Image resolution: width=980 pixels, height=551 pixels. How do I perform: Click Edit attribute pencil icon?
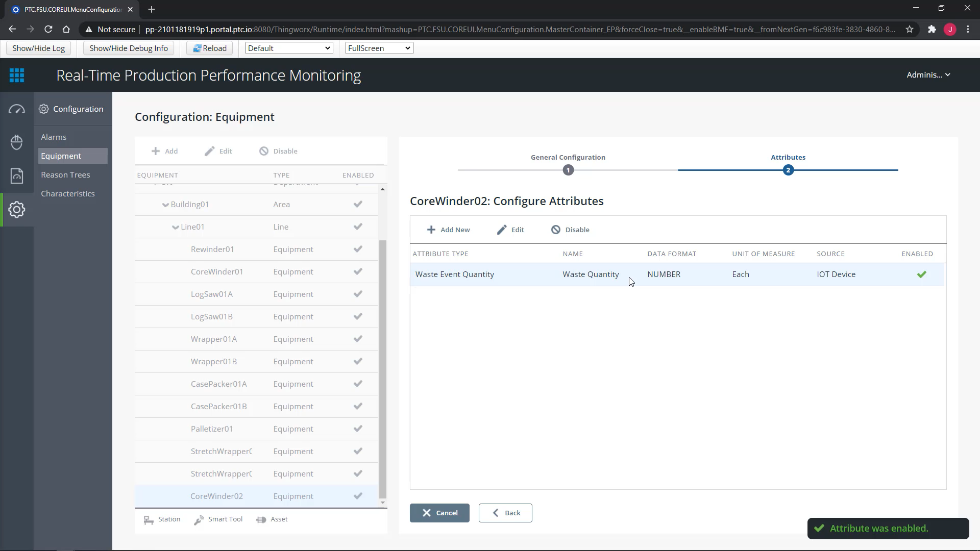pos(502,230)
